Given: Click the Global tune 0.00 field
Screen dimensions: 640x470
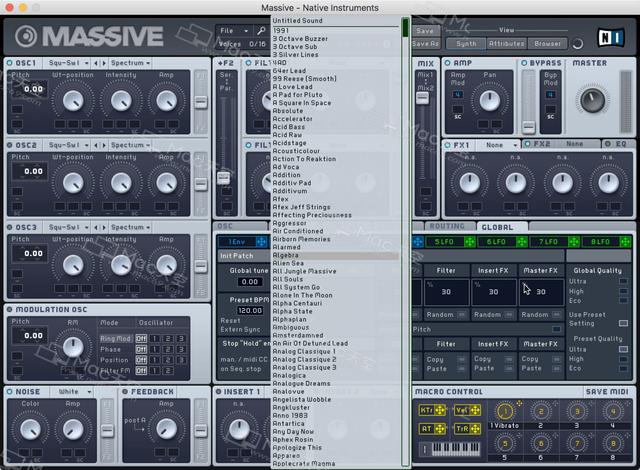Looking at the screenshot, I should click(250, 282).
